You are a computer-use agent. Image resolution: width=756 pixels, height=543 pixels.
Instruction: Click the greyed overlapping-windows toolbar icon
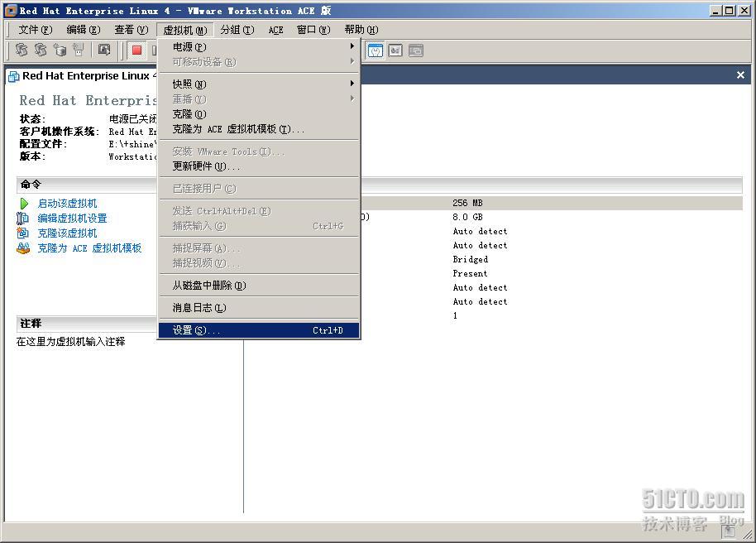415,50
